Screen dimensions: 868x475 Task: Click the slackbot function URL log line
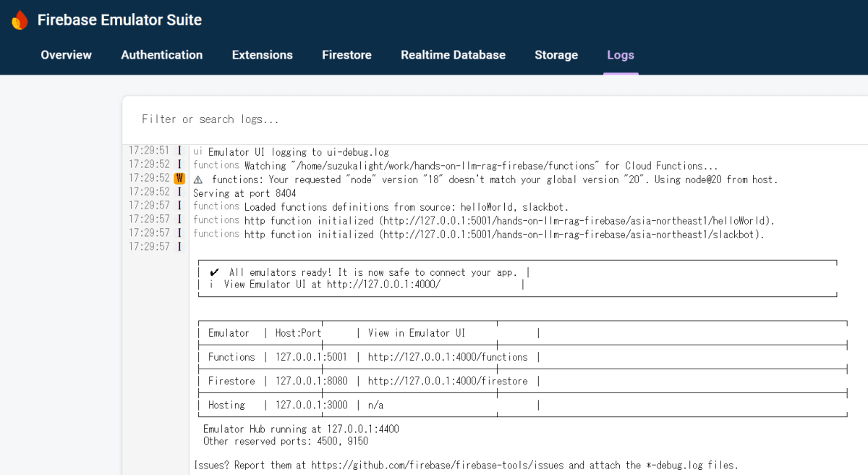[x=479, y=234]
